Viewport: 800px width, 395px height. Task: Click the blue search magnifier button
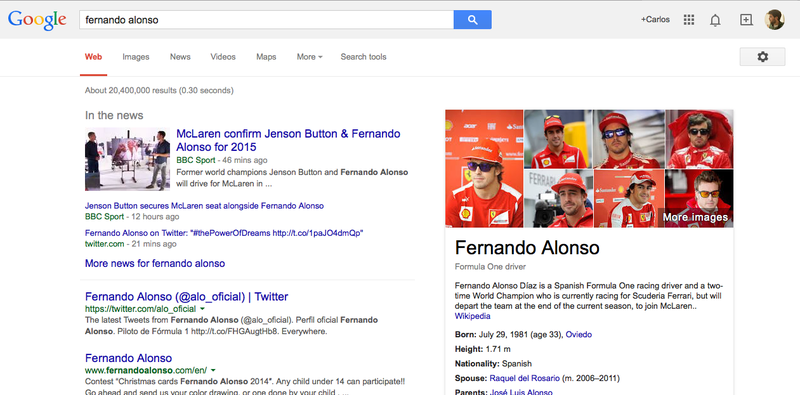click(x=472, y=20)
